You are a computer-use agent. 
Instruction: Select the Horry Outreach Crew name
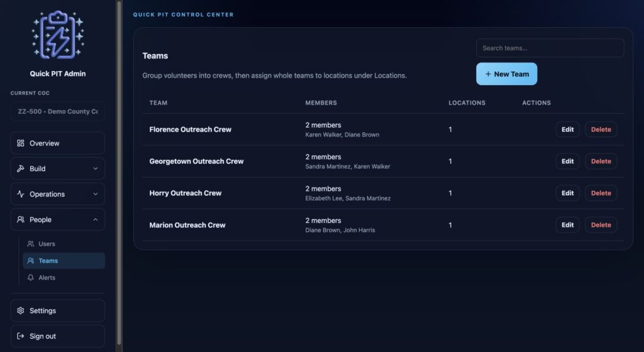point(186,193)
